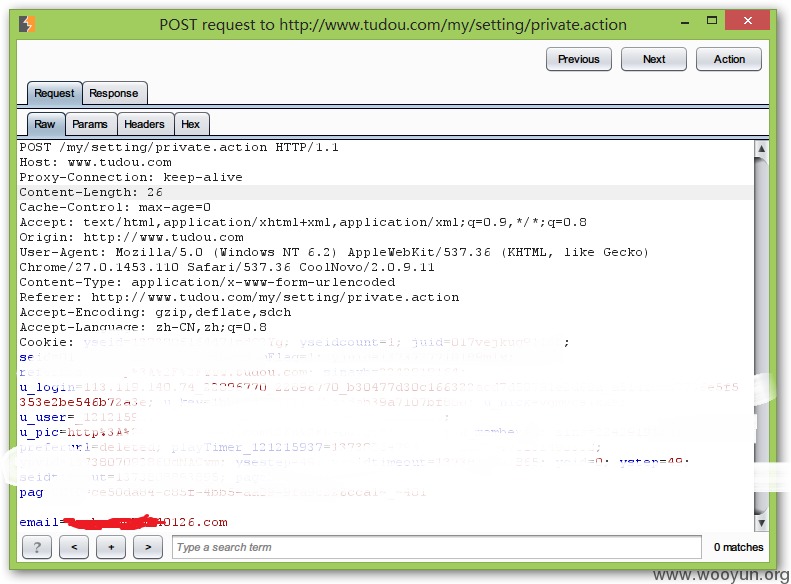Screen dimensions: 791x584
Task: Go to previous search match arrow
Action: 74,547
